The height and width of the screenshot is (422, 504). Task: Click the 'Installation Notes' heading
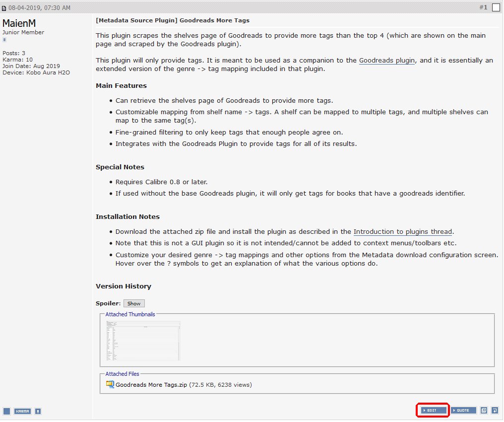point(128,218)
